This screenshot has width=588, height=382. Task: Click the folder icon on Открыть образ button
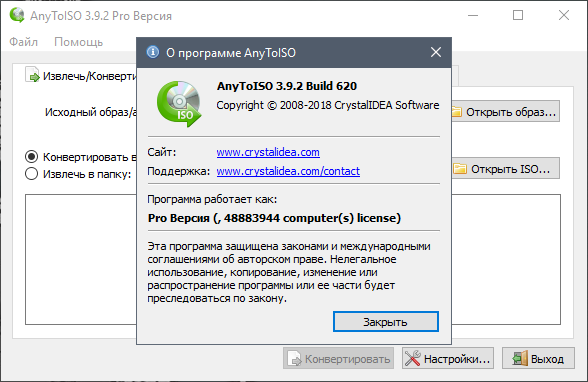456,111
